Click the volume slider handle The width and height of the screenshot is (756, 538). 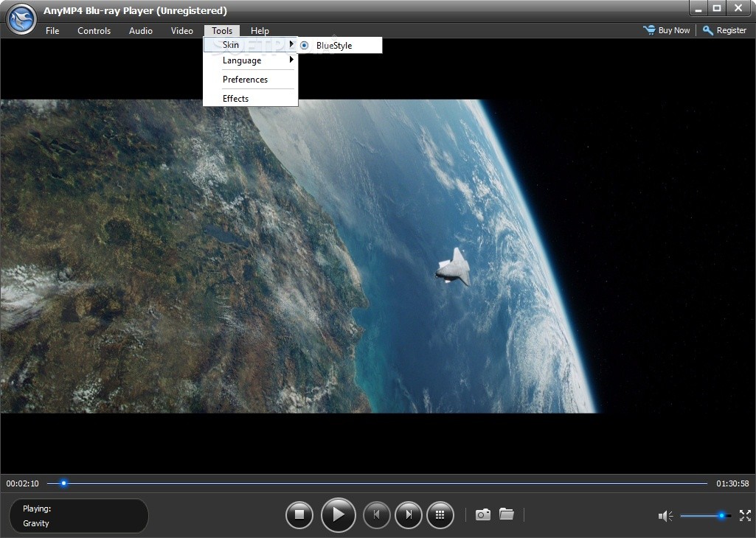pos(722,516)
